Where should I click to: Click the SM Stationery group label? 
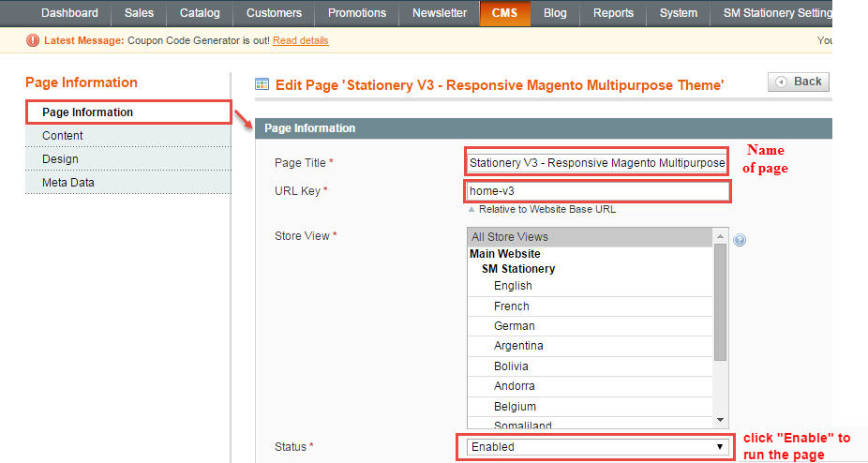coord(518,269)
